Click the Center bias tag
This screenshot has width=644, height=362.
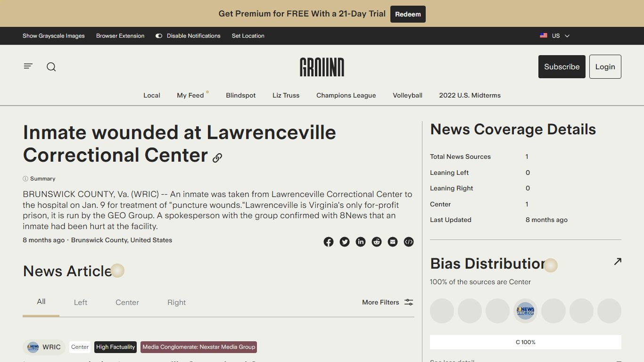(80, 347)
